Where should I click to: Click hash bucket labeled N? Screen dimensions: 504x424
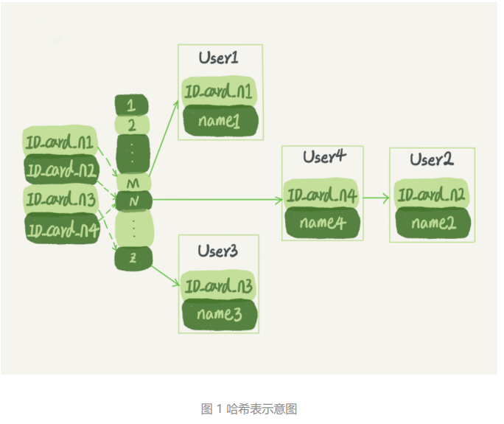click(x=133, y=201)
